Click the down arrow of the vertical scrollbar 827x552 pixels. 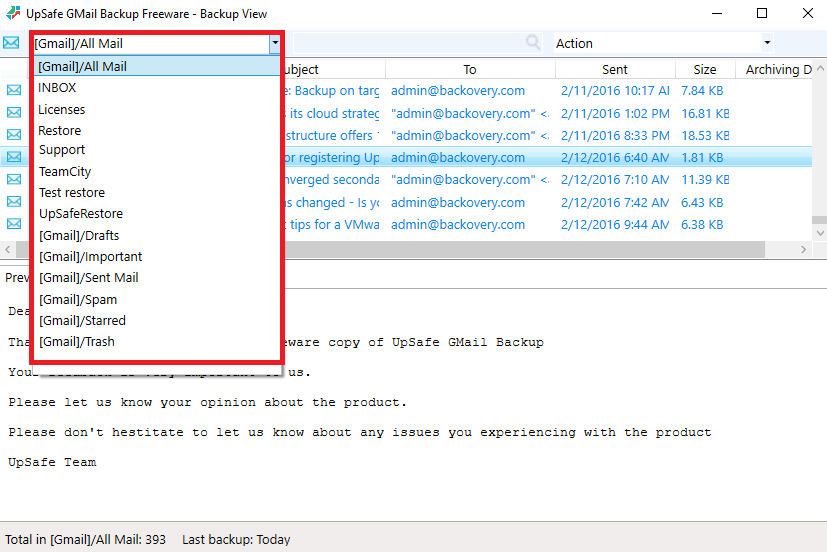pyautogui.click(x=820, y=233)
